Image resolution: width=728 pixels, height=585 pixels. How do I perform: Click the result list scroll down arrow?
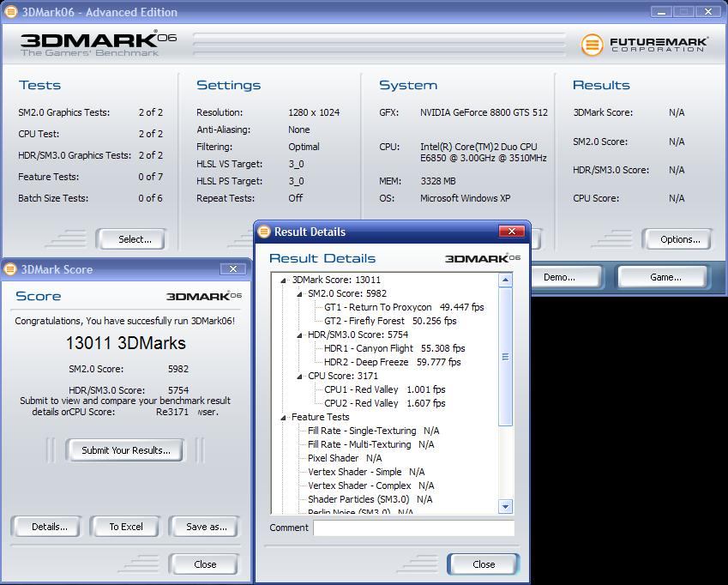point(505,507)
